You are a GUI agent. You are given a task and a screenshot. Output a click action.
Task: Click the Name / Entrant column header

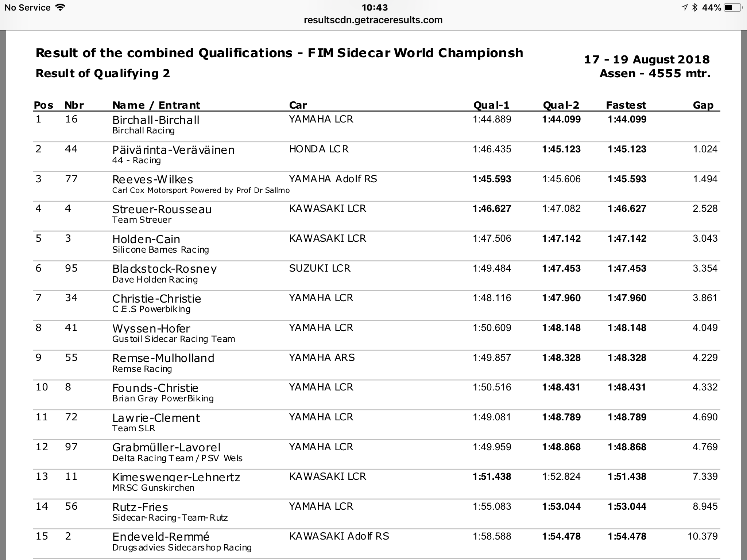156,105
